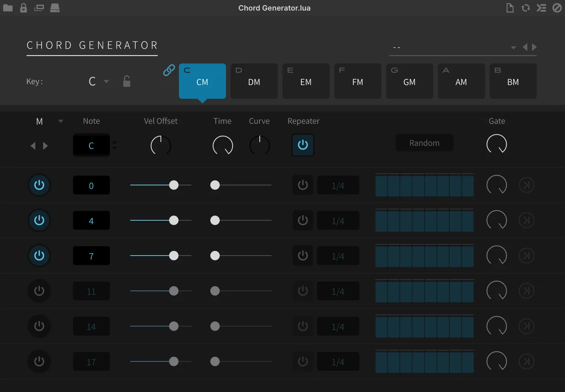The height and width of the screenshot is (392, 565).
Task: Select the DM chord pad
Action: pos(254,81)
